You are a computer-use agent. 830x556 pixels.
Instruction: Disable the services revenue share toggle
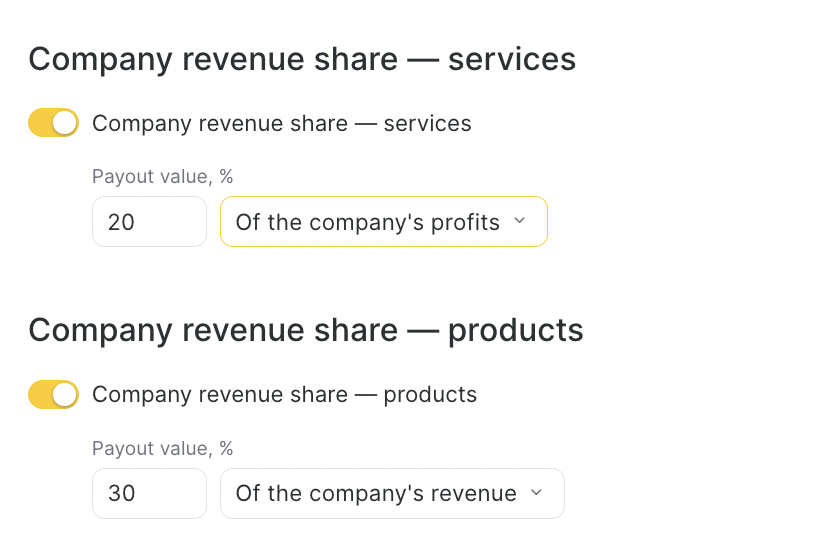pos(53,123)
